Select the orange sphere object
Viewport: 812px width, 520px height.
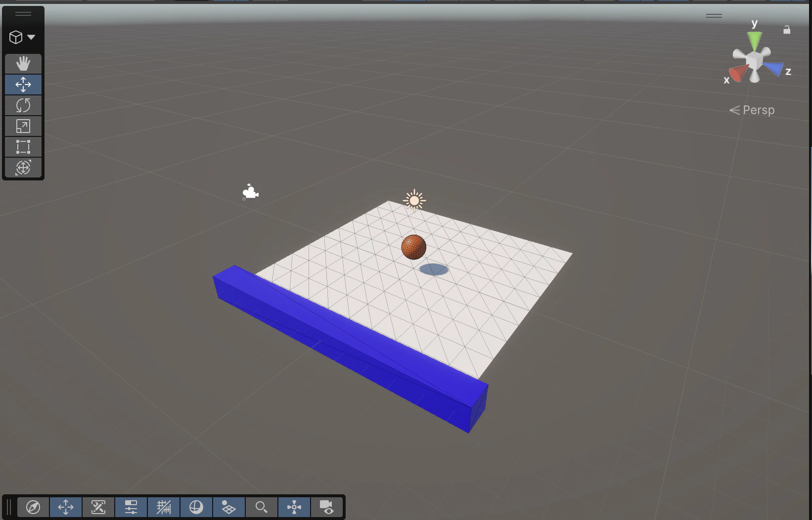click(x=413, y=247)
